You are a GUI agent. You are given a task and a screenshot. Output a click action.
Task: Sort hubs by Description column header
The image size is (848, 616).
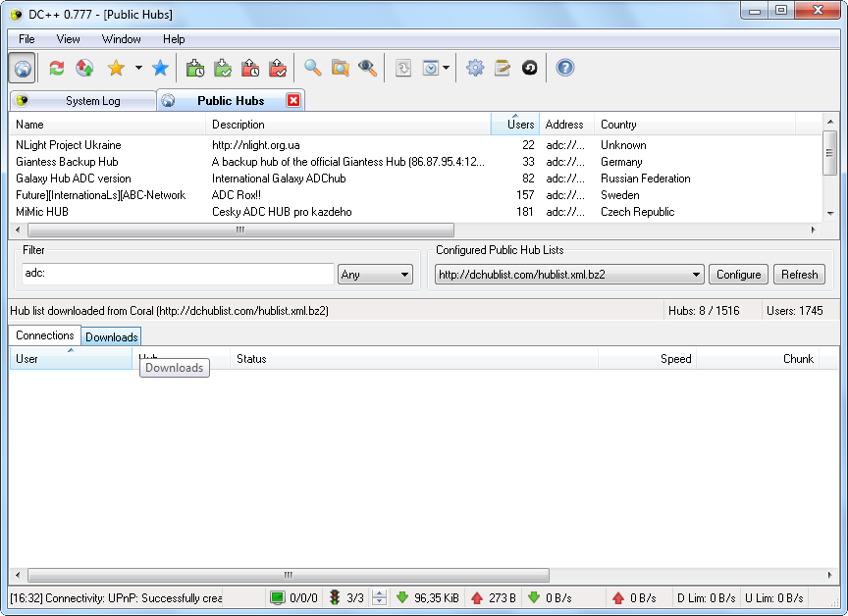point(347,125)
